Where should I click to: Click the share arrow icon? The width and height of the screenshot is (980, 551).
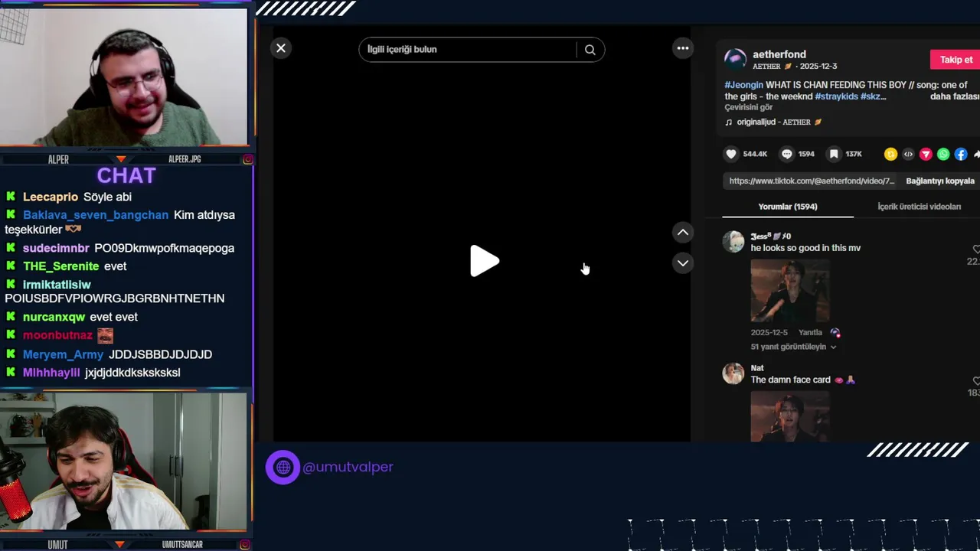coord(976,155)
